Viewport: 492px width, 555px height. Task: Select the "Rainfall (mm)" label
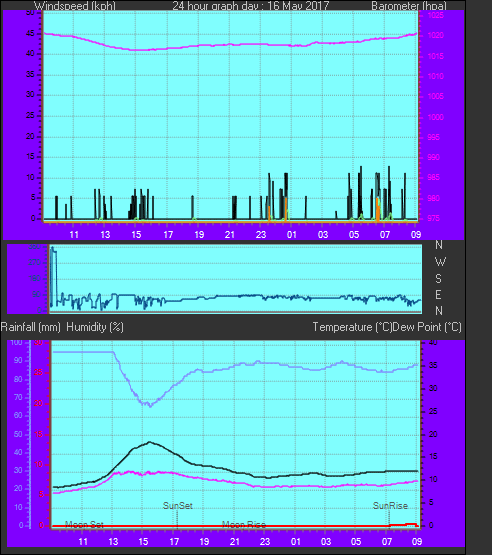click(x=31, y=327)
